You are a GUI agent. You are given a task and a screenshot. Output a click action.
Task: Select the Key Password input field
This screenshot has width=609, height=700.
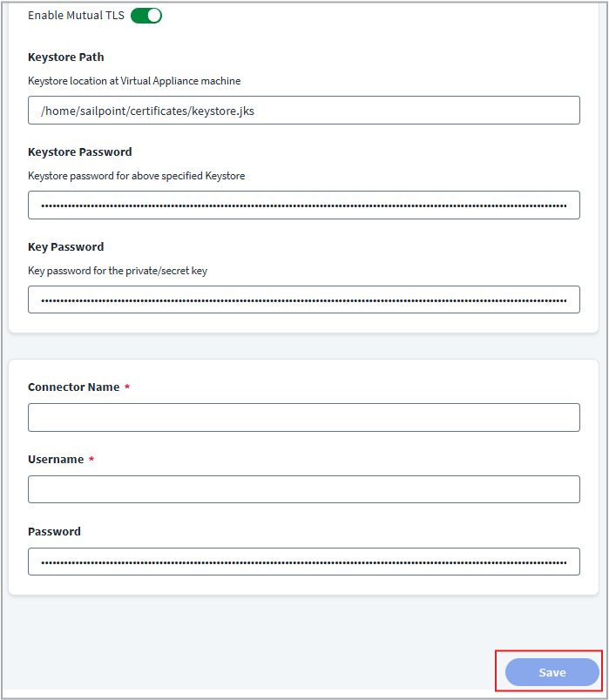click(x=303, y=300)
